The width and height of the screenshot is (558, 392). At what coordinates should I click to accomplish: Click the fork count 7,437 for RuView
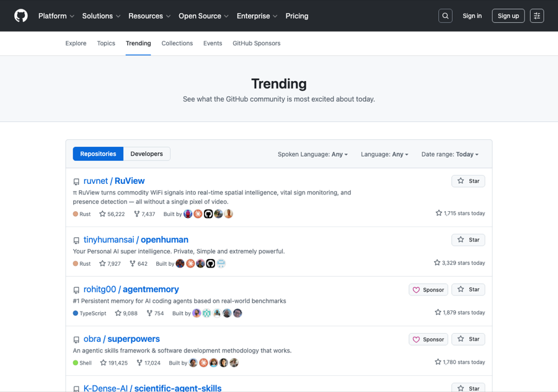(144, 214)
